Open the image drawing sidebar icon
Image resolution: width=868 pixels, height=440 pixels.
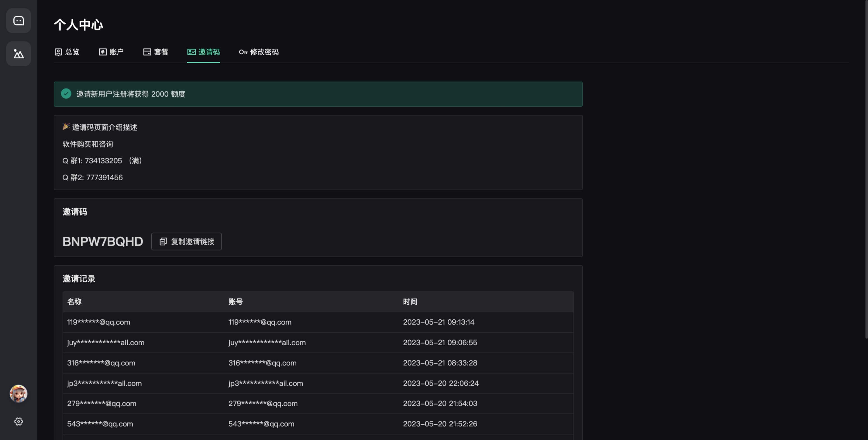point(18,54)
